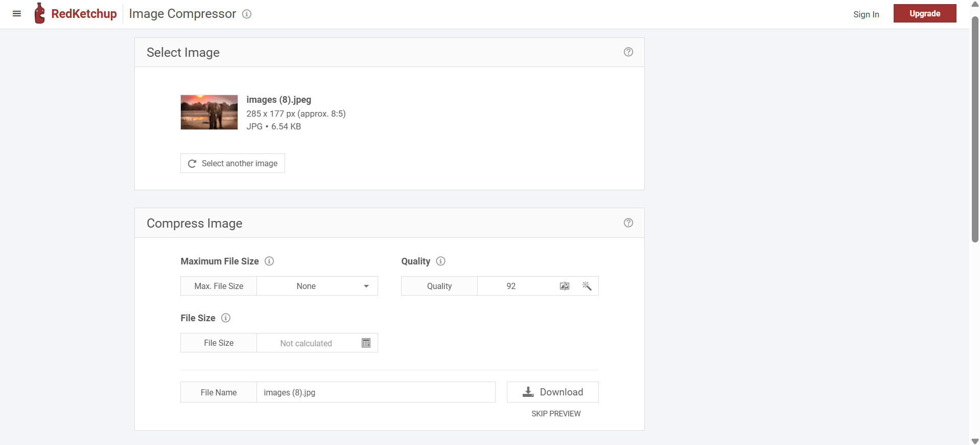Show info about Maximum File Size
Image resolution: width=980 pixels, height=445 pixels.
(x=269, y=261)
